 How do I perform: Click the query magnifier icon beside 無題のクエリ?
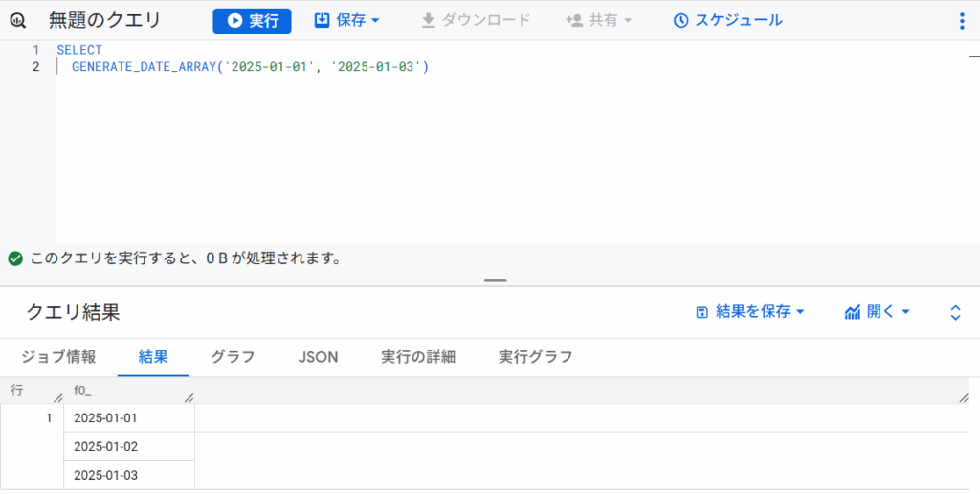coord(18,21)
